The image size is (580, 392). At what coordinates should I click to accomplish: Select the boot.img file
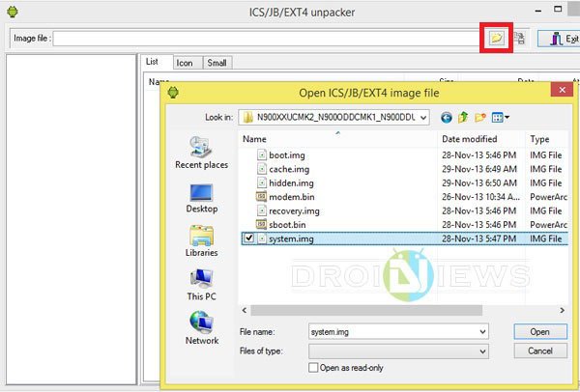pyautogui.click(x=287, y=155)
